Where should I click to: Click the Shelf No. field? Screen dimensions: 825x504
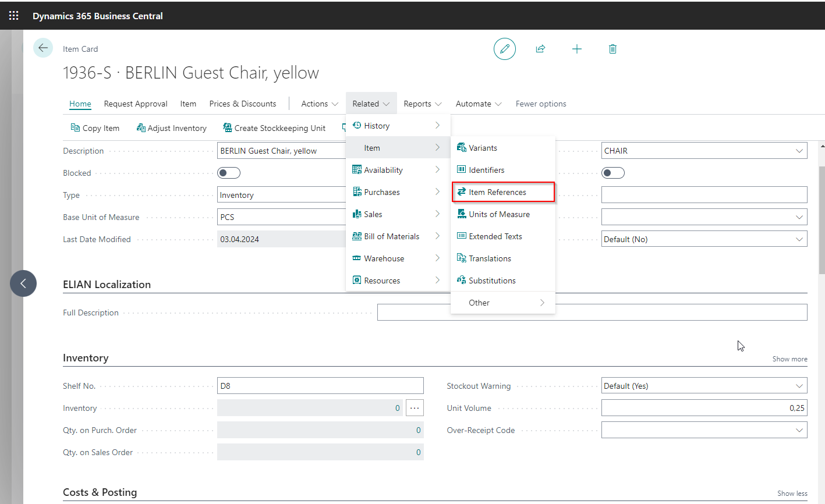tap(320, 386)
